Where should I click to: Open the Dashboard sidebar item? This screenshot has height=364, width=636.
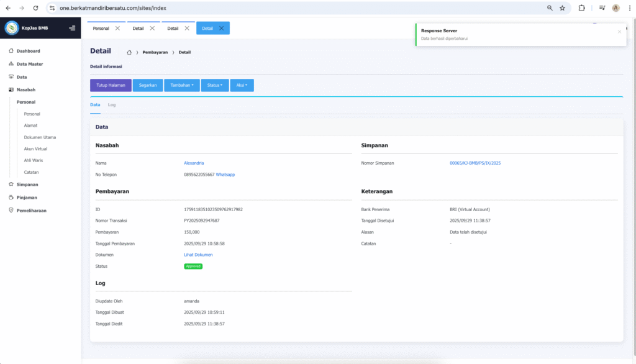tap(28, 51)
